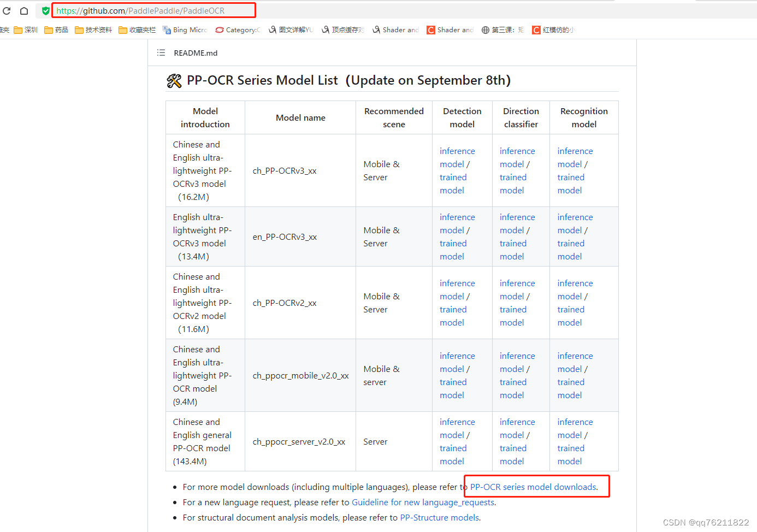Click the en_PP-OCRv3_xx model name cell

pyautogui.click(x=300, y=237)
